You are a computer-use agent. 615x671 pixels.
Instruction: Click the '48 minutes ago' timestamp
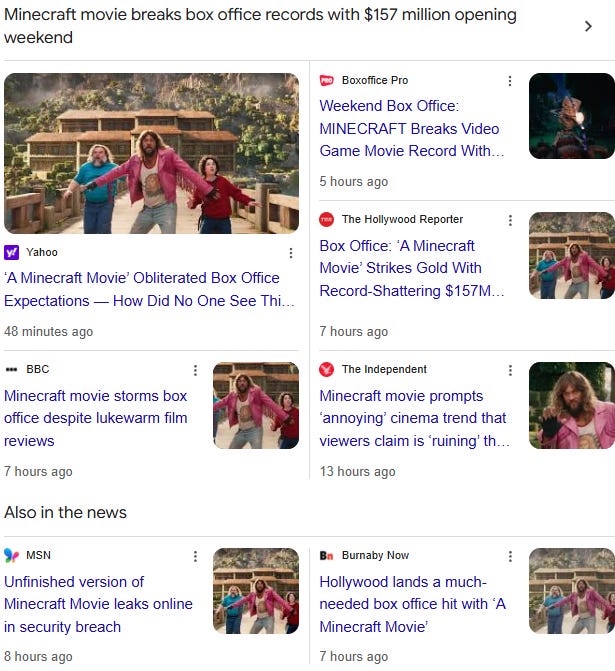pos(48,332)
